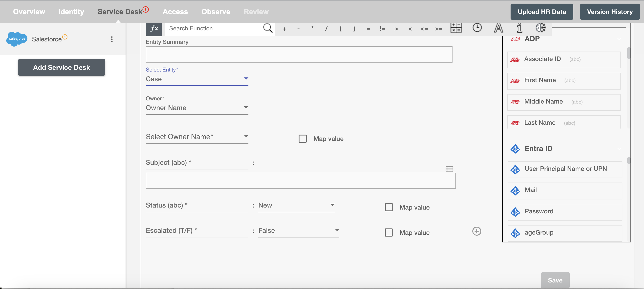The width and height of the screenshot is (644, 289).
Task: Click the Save button
Action: coord(555,280)
